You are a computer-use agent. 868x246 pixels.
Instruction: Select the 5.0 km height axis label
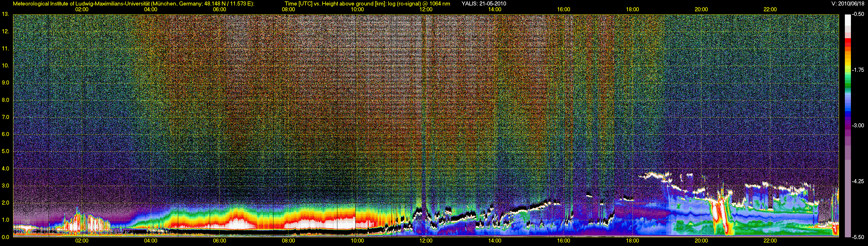(x=5, y=151)
